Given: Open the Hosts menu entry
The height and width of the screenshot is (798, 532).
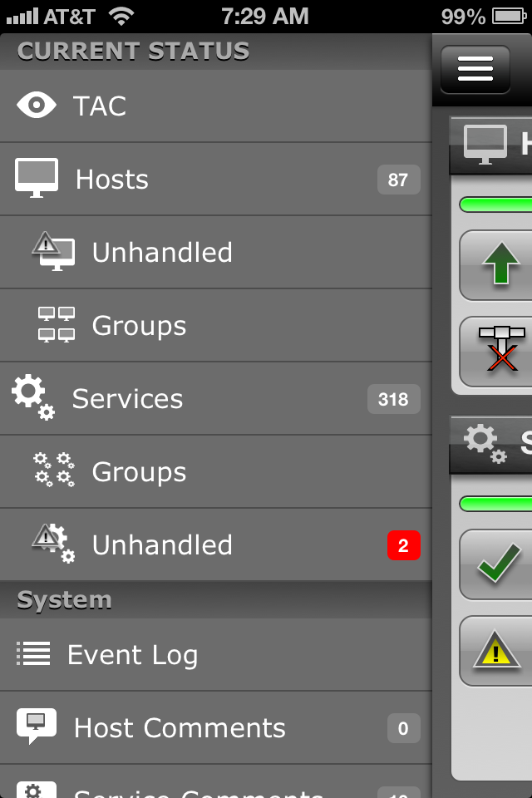Looking at the screenshot, I should click(x=216, y=180).
